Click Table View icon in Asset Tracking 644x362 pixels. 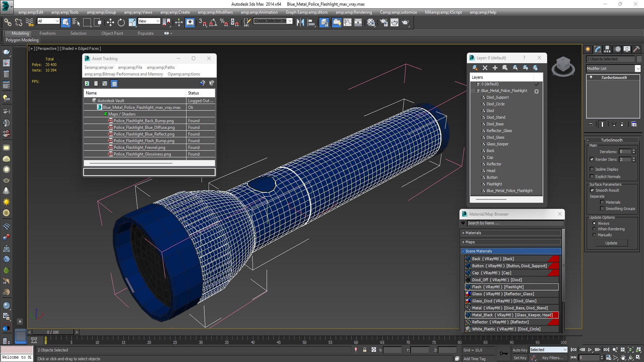click(x=114, y=83)
